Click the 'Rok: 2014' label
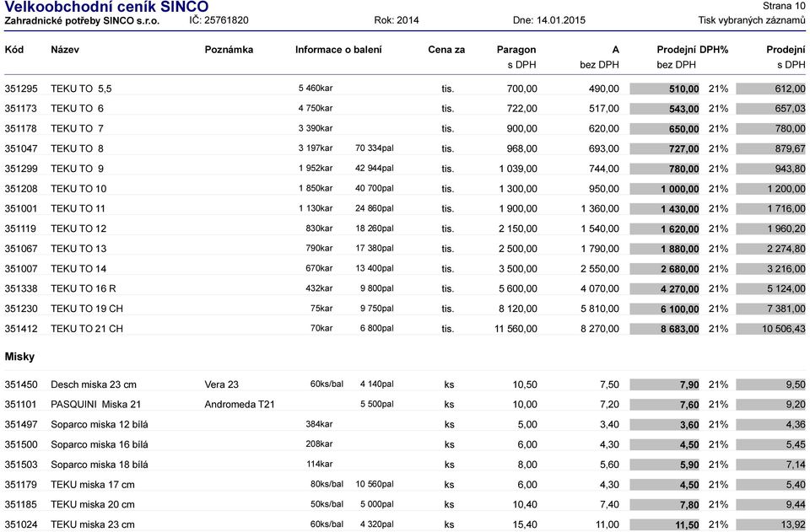 pos(397,20)
